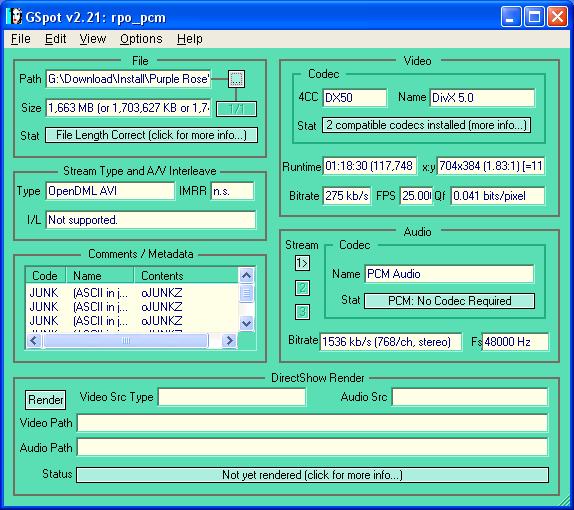Image resolution: width=574 pixels, height=510 pixels.
Task: Click the Qf field 0.041 bits/pixel
Action: coord(497,196)
